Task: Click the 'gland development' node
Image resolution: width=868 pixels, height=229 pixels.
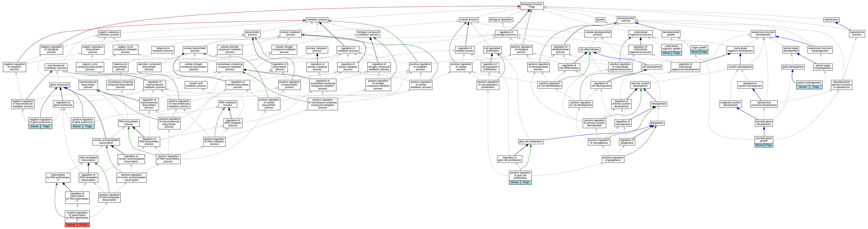Action: (x=793, y=67)
